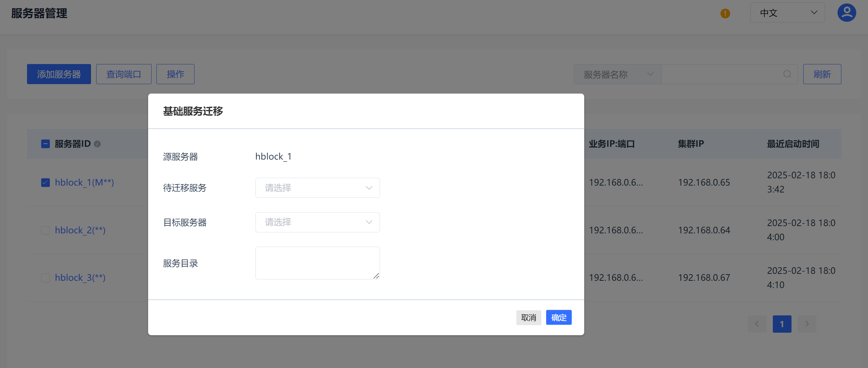Check the hblock_3 row checkbox
The width and height of the screenshot is (868, 368).
45,278
